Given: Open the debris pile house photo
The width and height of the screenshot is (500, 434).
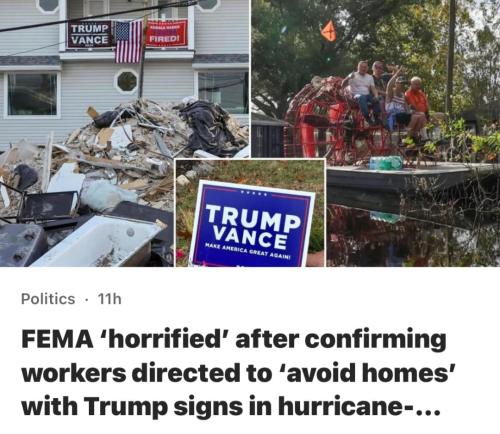Looking at the screenshot, I should (87, 133).
